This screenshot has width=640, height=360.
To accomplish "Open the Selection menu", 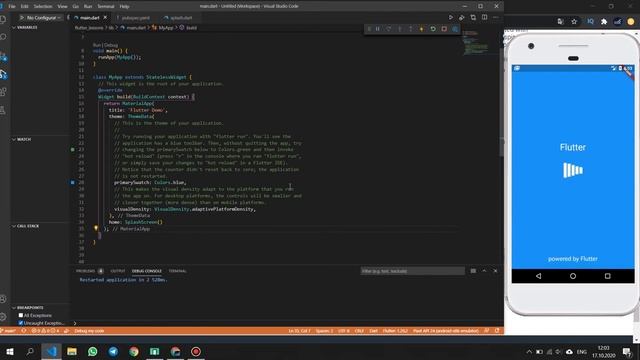I will (x=43, y=7).
